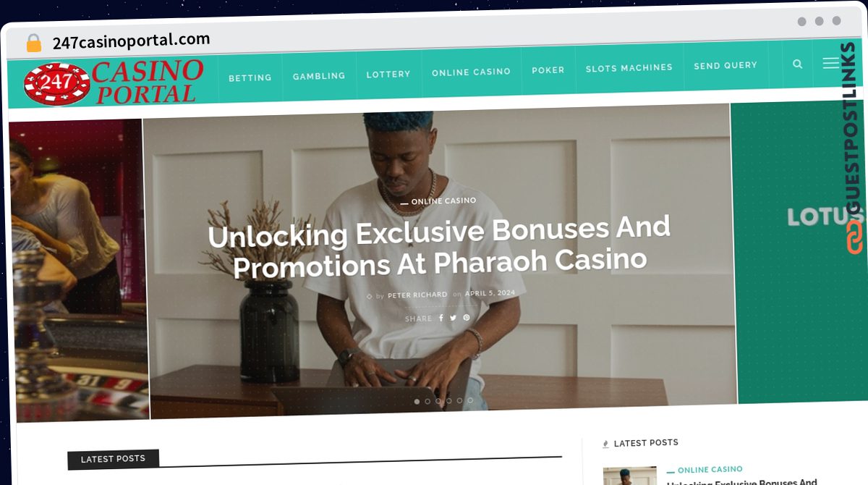Screen dimensions: 868x485
Task: Share post via Facebook icon
Action: [441, 318]
